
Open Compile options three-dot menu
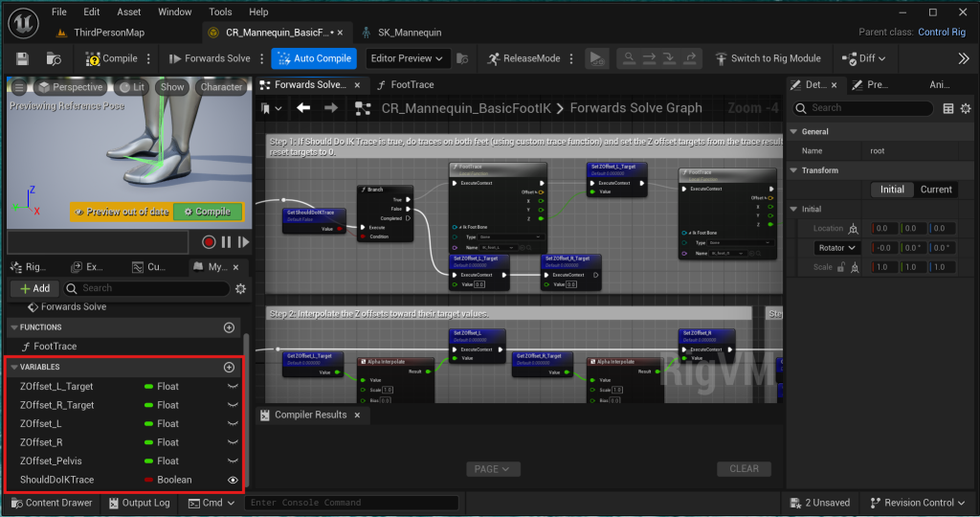point(148,58)
